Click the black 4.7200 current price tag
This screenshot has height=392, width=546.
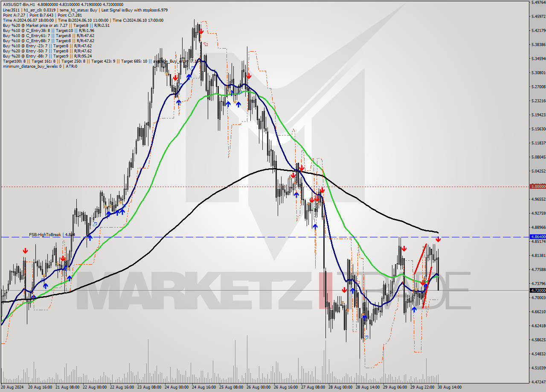[537, 291]
